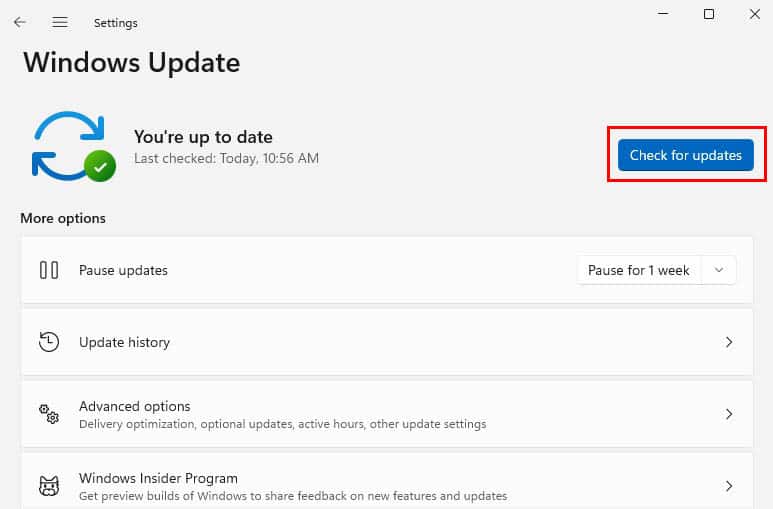
Task: Click the green up-to-date checkmark badge
Action: coord(100,166)
